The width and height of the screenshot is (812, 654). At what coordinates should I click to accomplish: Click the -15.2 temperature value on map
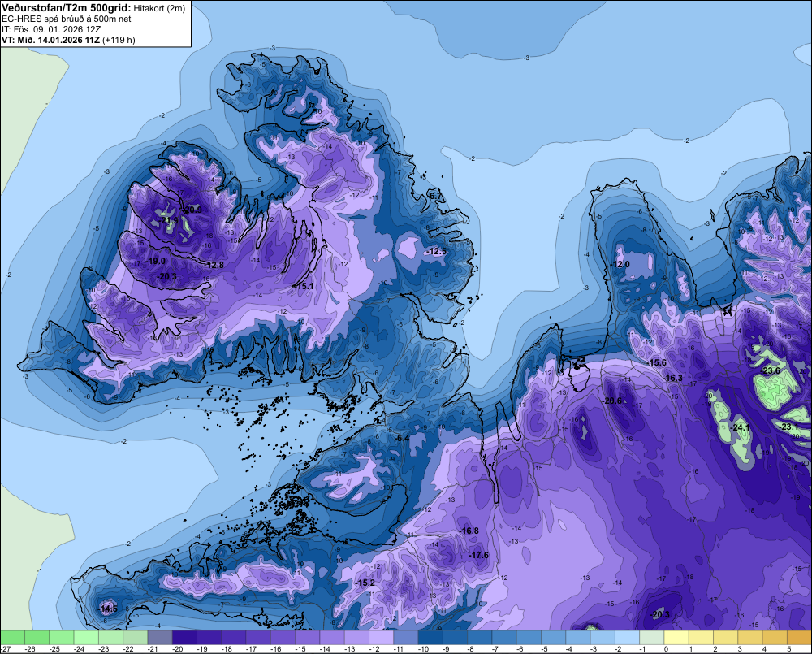[365, 583]
